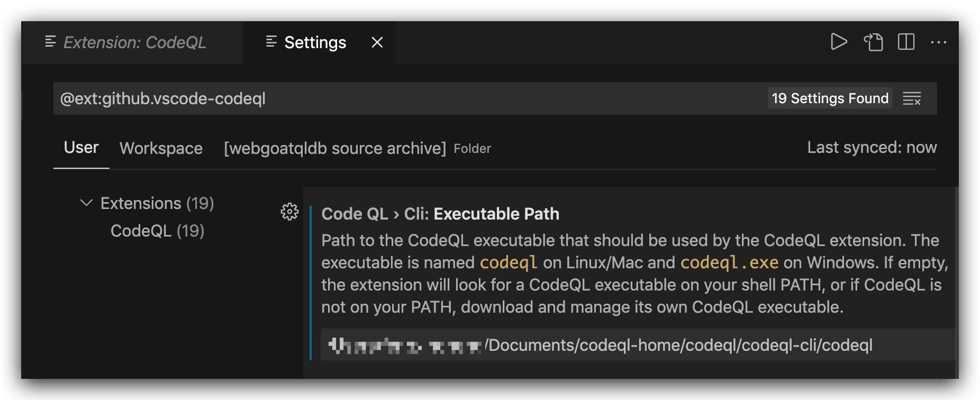This screenshot has width=980, height=400.
Task: Open the gear icon beside Executable Path setting
Action: click(289, 213)
